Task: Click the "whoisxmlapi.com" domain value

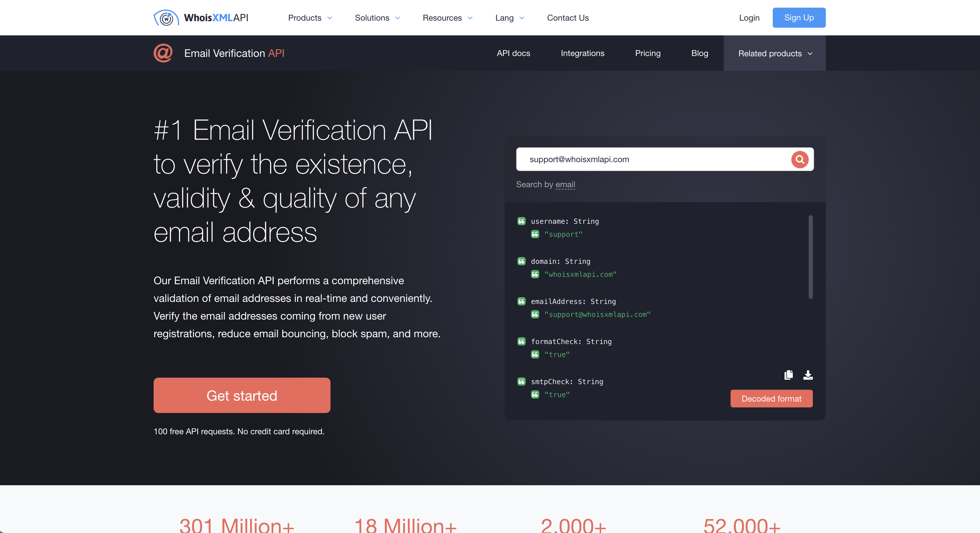Action: [x=580, y=274]
